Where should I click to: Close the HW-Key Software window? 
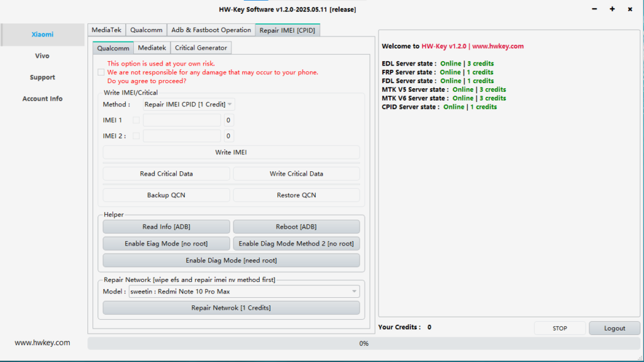pos(630,9)
